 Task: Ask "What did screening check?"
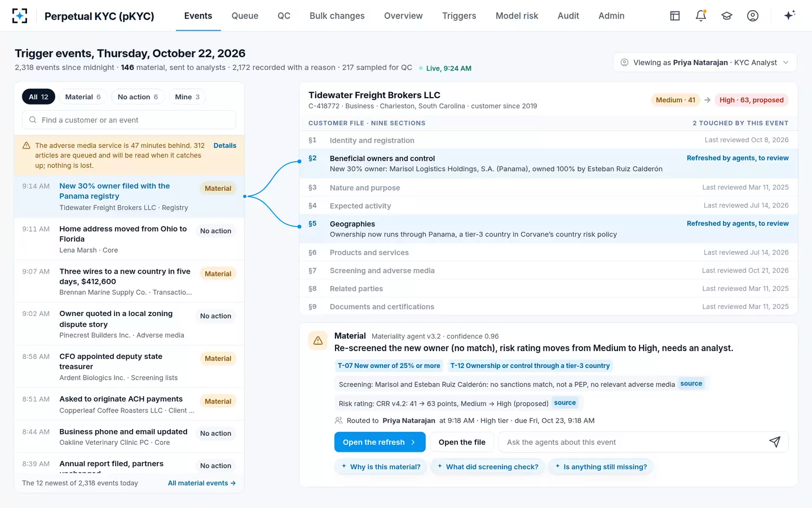pos(487,467)
